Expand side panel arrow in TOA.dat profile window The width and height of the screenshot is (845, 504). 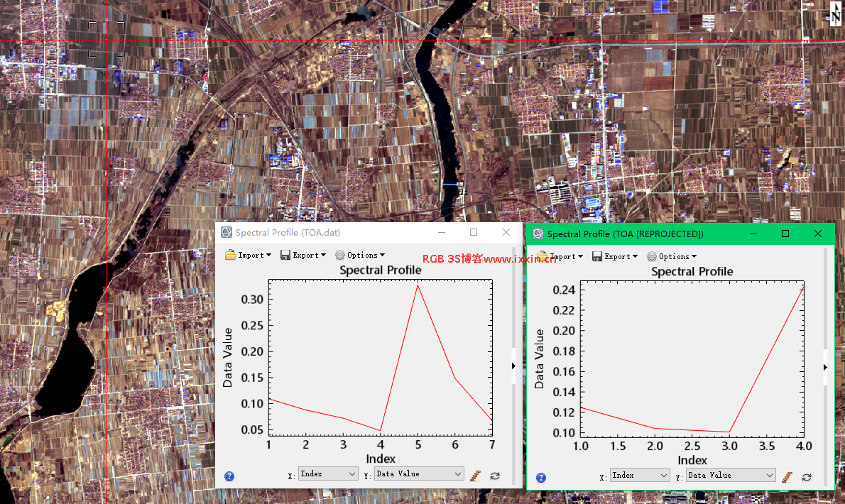(x=513, y=366)
